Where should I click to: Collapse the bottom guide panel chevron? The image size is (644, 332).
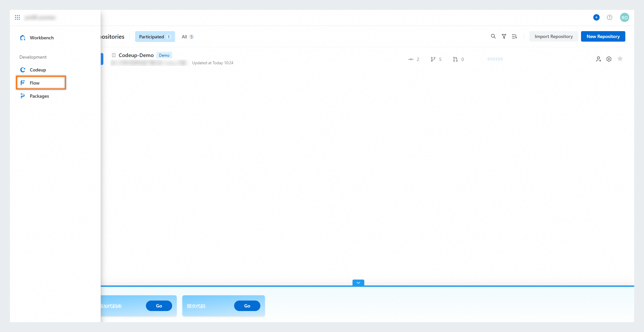(x=358, y=283)
